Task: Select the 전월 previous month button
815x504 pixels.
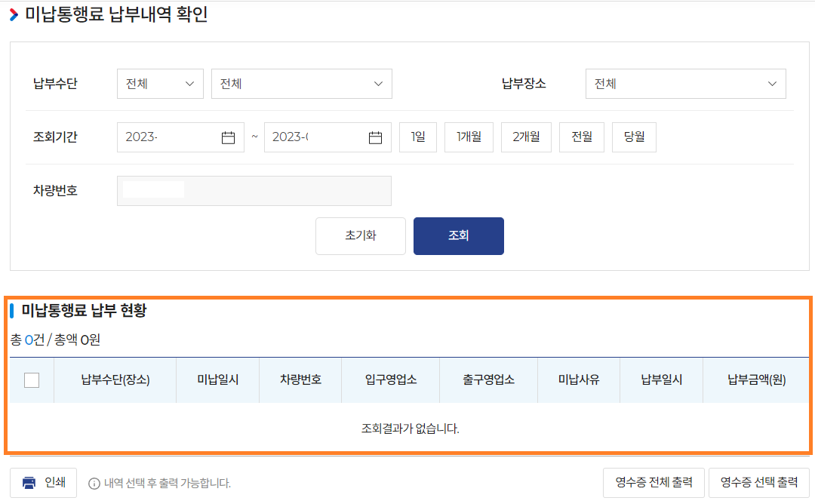Action: tap(581, 137)
